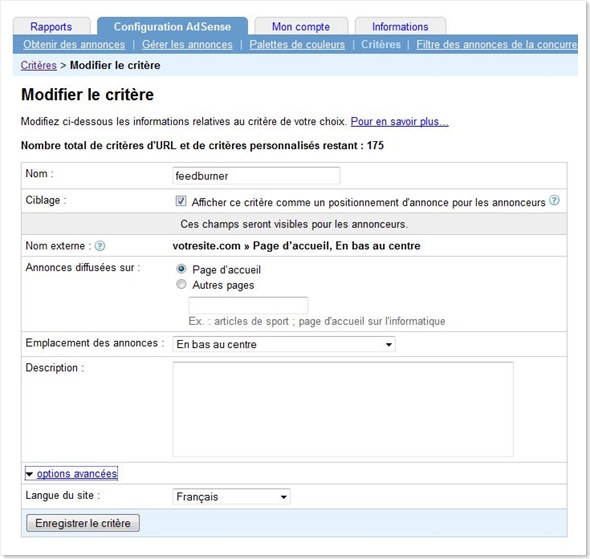This screenshot has width=590, height=559.
Task: Go to 'Gérer les annonces' submenu
Action: pos(187,44)
